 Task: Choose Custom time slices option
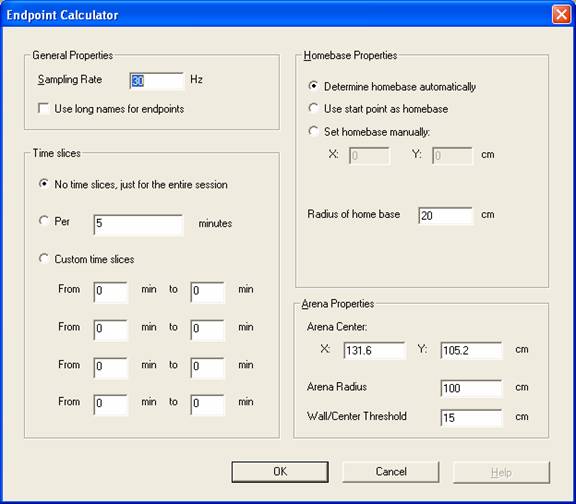point(44,259)
